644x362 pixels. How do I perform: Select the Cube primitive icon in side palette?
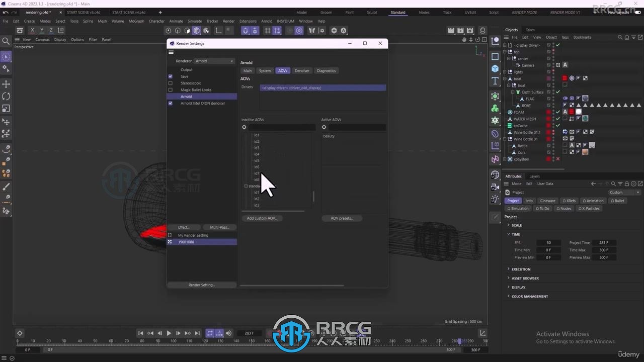495,69
